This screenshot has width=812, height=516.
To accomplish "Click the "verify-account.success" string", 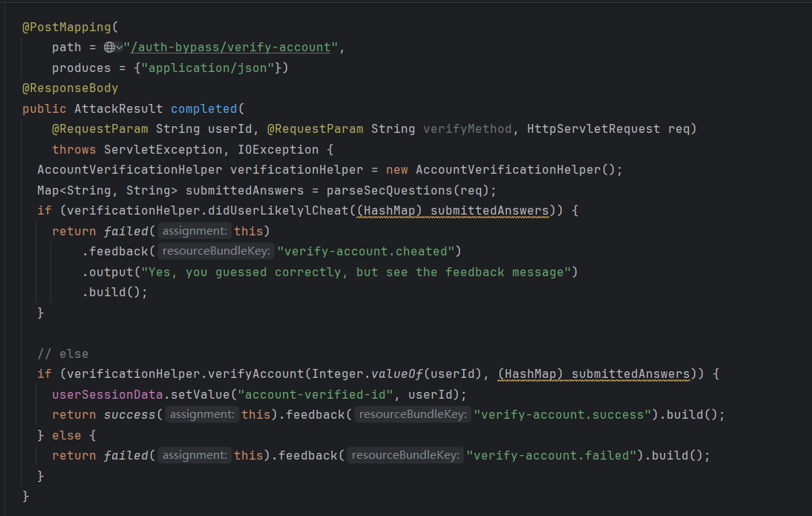I will pos(563,414).
